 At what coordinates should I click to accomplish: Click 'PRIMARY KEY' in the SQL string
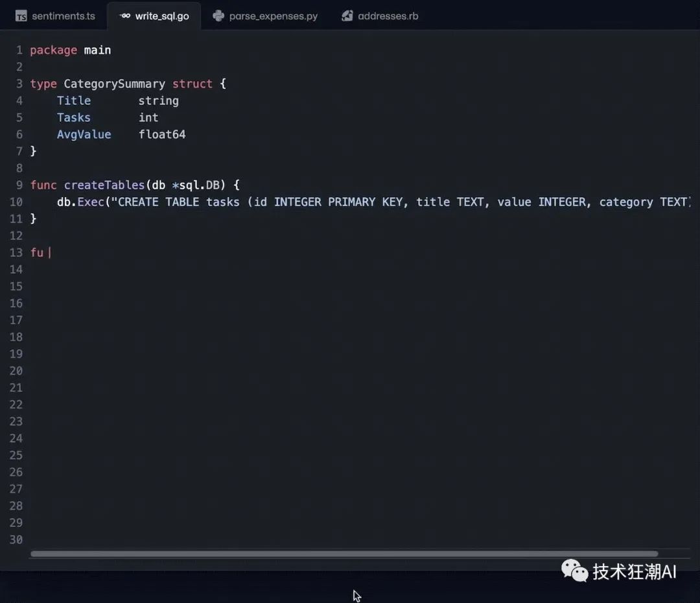[365, 202]
